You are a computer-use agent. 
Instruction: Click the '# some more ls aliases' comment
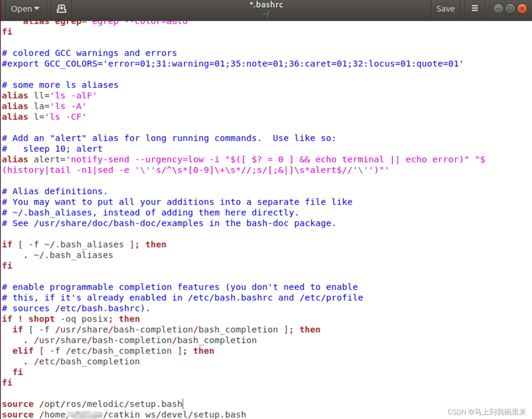(x=60, y=85)
